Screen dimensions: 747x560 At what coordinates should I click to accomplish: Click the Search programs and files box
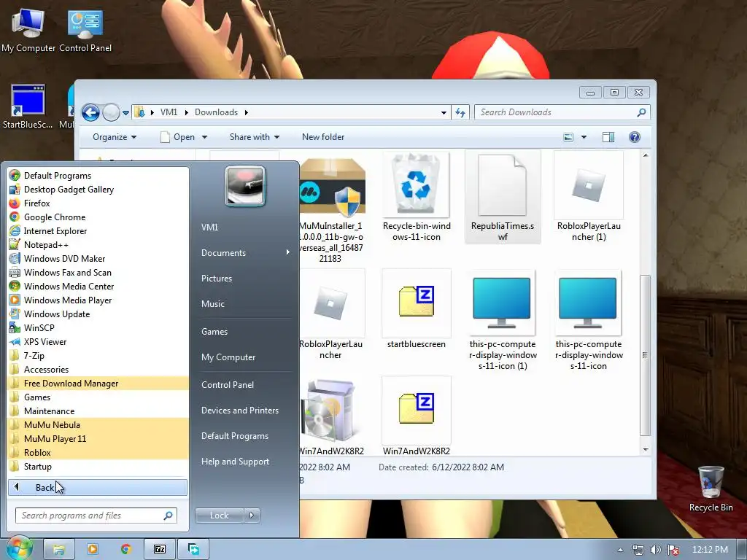[x=96, y=516]
